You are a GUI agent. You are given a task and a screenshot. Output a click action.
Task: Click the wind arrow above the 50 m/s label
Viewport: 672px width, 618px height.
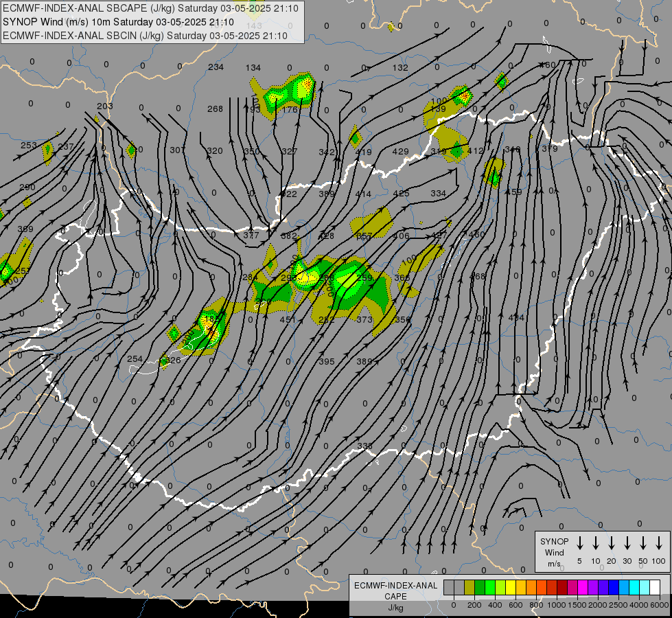click(x=643, y=543)
